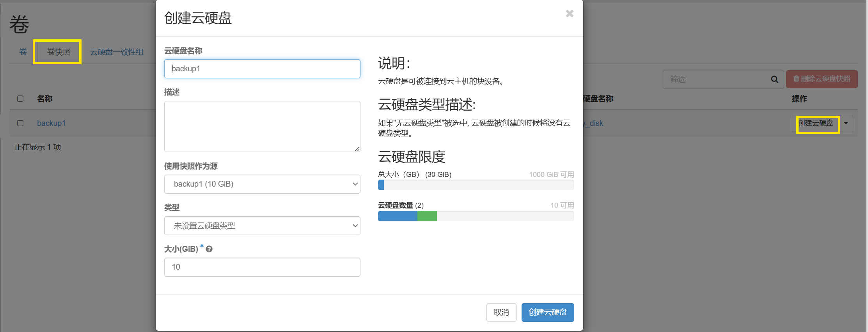
Task: Click the 1000 GiB 可用 label
Action: click(552, 174)
